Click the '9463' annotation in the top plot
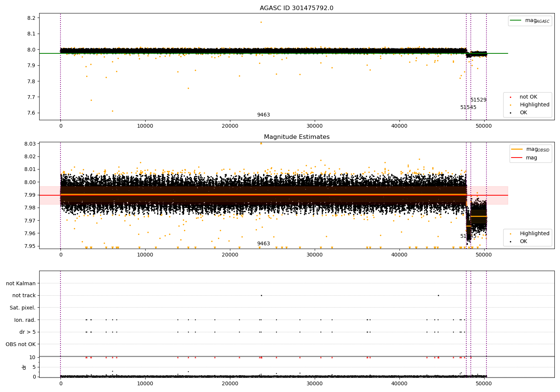The height and width of the screenshot is (392, 560). [263, 115]
